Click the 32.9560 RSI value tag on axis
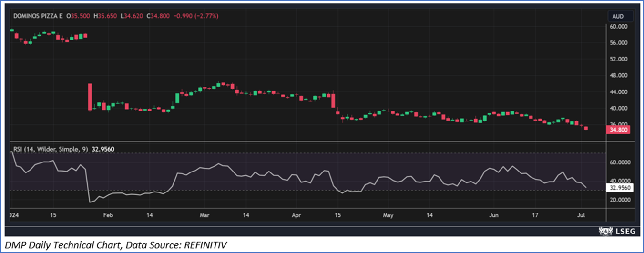Image resolution: width=644 pixels, height=253 pixels. [620, 188]
